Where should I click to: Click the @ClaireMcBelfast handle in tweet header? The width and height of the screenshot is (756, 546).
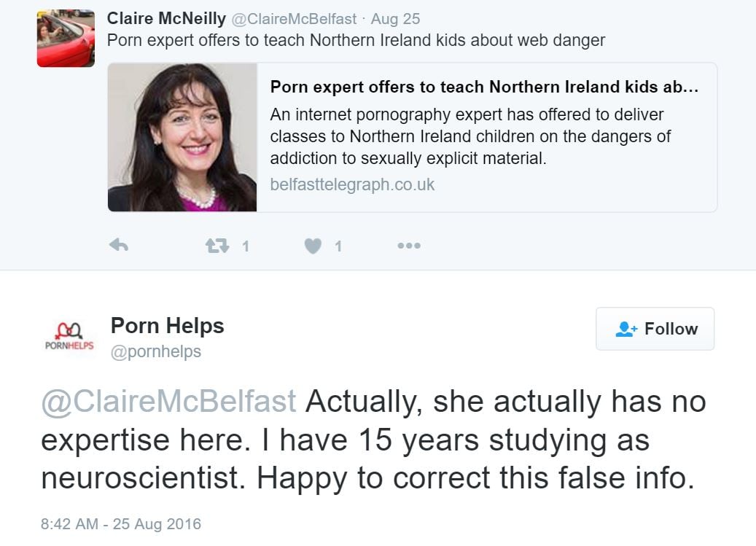pyautogui.click(x=294, y=19)
